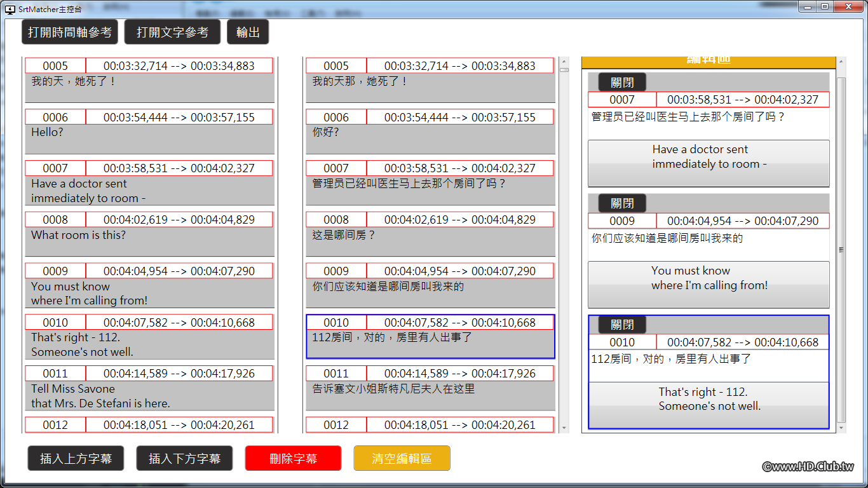This screenshot has height=488, width=868.
Task: Click the editor panel vertical scrollbar thumb
Action: (841, 250)
